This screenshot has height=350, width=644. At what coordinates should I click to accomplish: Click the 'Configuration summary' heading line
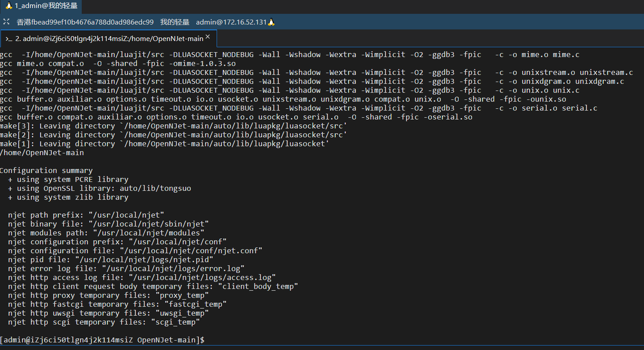[x=46, y=170]
